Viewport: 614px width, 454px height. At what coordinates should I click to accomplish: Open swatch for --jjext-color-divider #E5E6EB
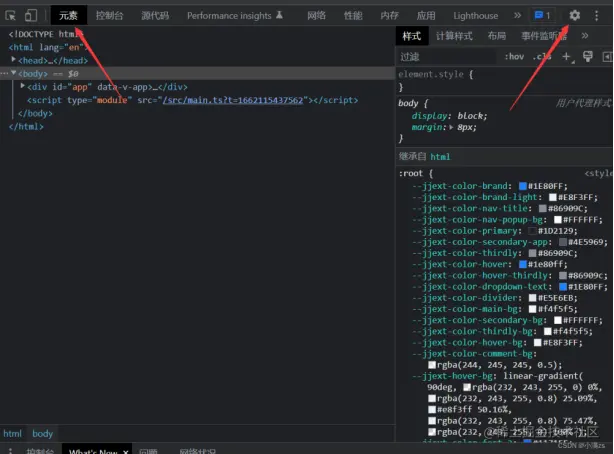(532, 298)
